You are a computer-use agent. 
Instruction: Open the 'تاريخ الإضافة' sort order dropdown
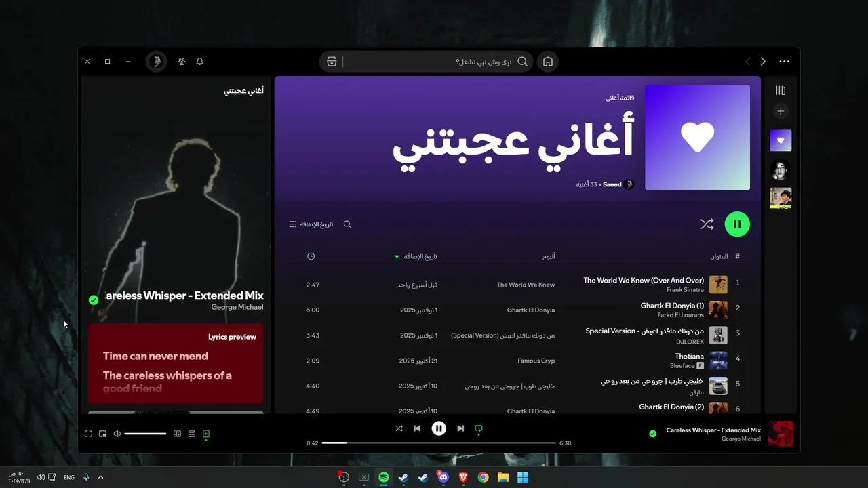coord(311,224)
